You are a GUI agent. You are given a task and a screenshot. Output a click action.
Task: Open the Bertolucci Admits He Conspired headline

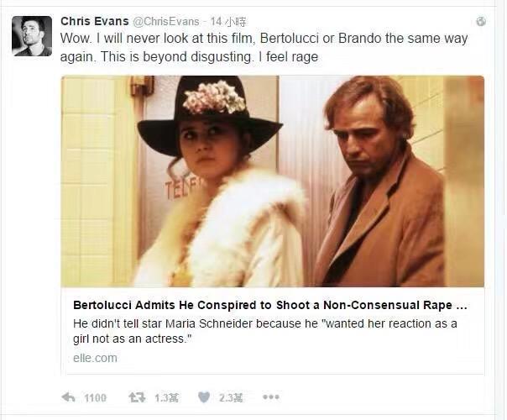270,305
